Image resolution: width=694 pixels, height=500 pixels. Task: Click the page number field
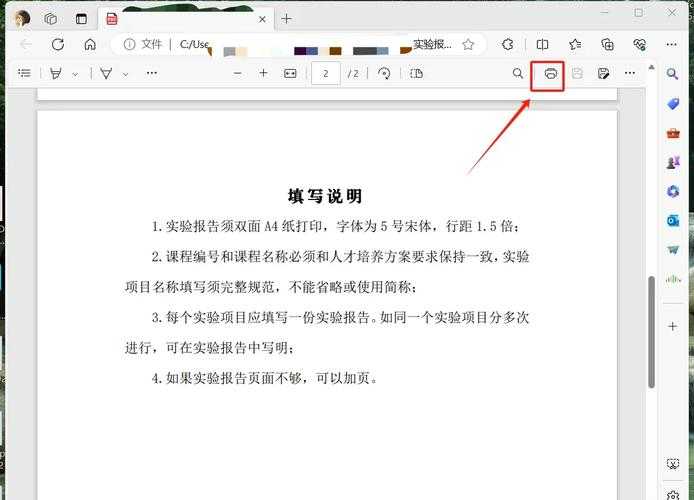[x=326, y=73]
